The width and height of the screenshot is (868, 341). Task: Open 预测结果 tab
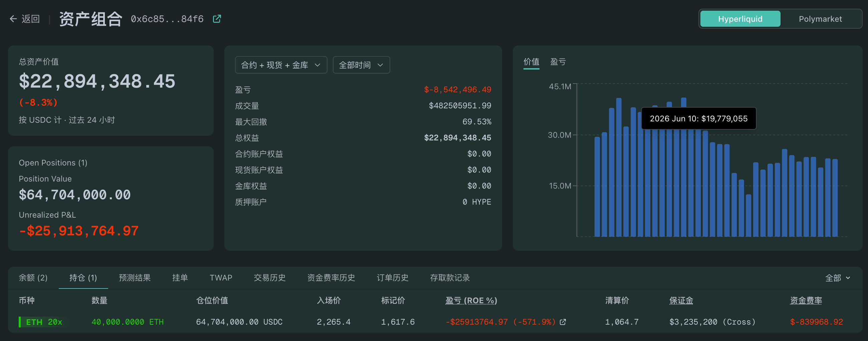(x=135, y=278)
